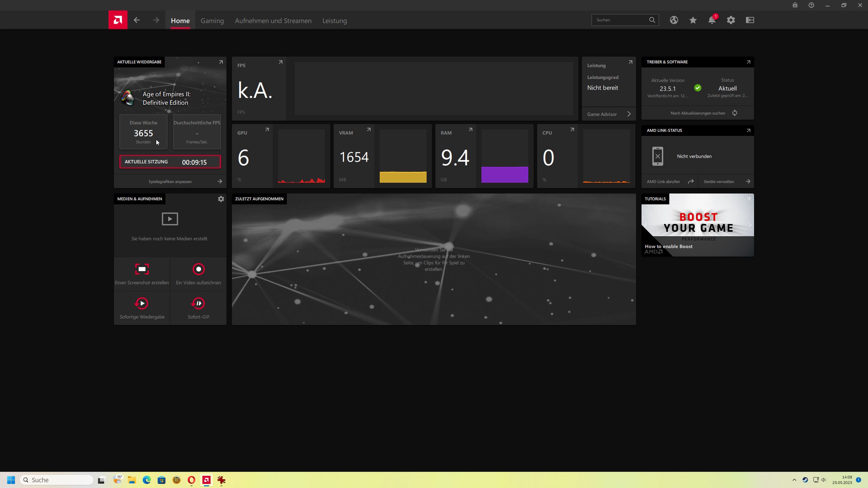Click the AMD logo home icon
The width and height of the screenshot is (868, 488).
[x=118, y=20]
